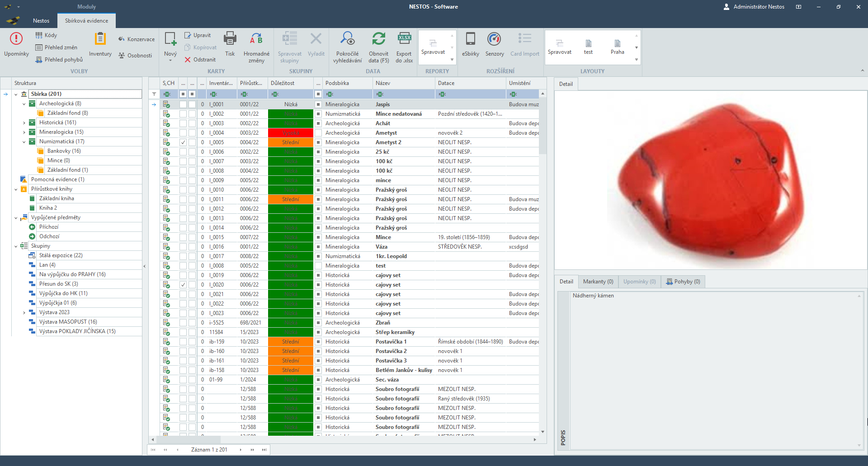Viewport: 868px width, 466px height.
Task: Uncheck first checkbox in I_0020 row
Action: pos(183,285)
